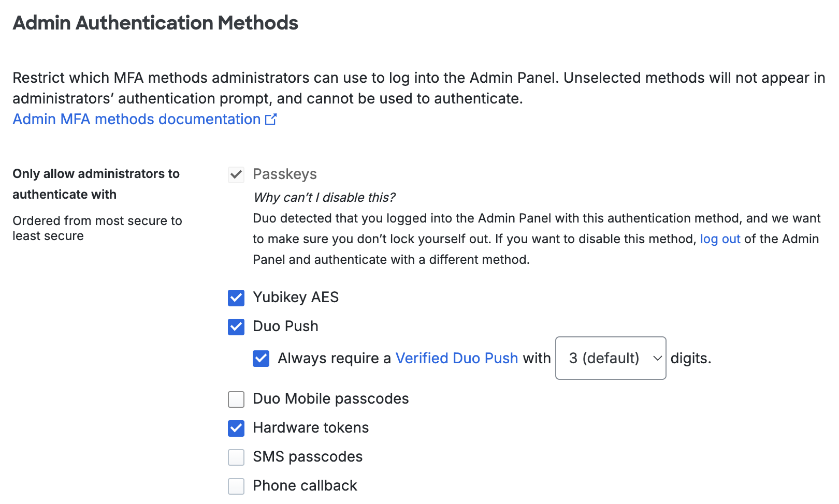
Task: Click the checked icon beside Hardware tokens
Action: tap(236, 428)
